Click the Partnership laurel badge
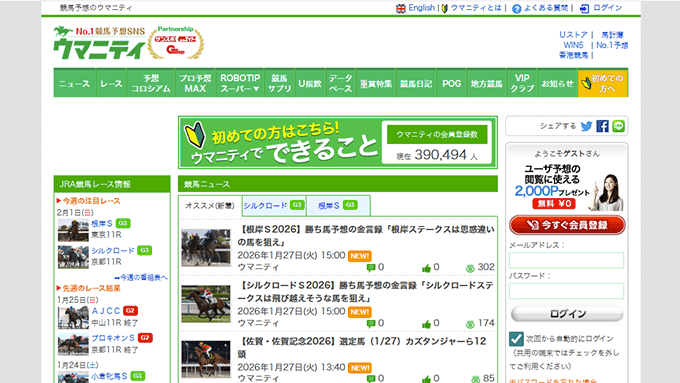 [x=176, y=43]
